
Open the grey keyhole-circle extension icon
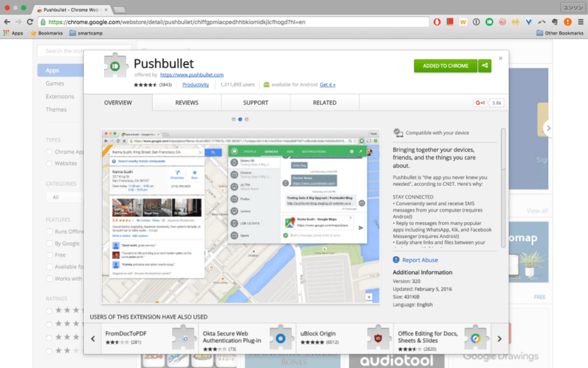(477, 22)
